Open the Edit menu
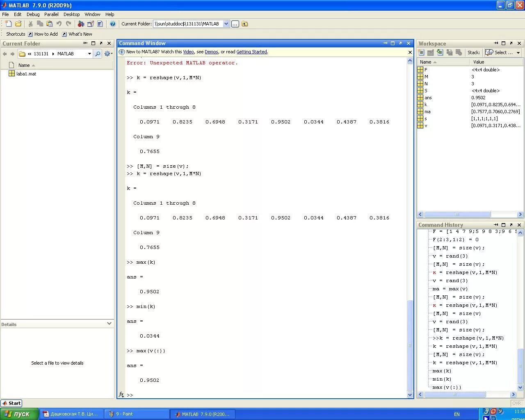 click(x=18, y=14)
